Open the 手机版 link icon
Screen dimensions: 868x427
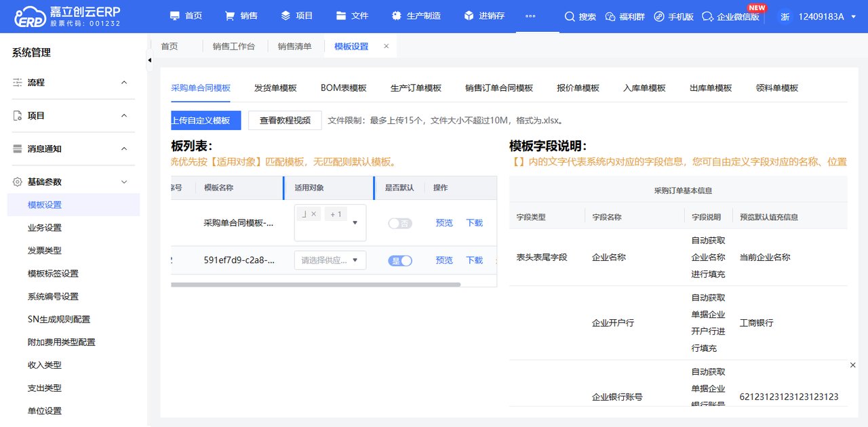point(658,16)
